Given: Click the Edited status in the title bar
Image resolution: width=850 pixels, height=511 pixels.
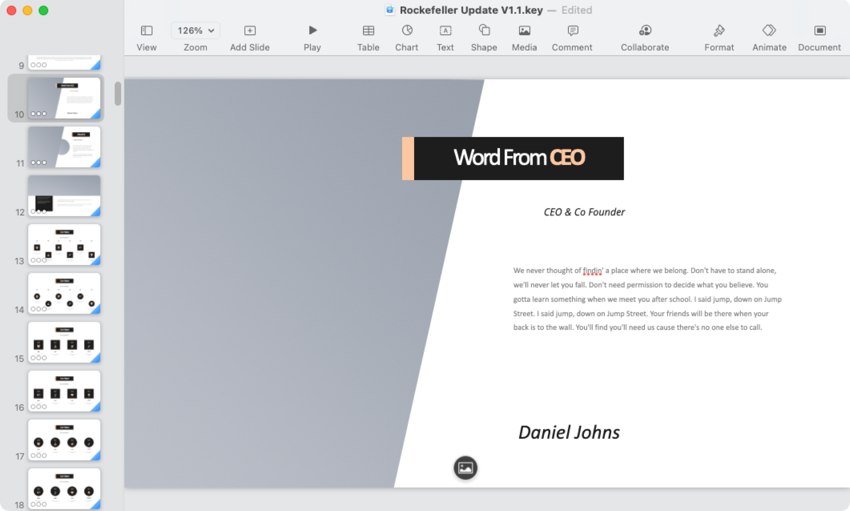Looking at the screenshot, I should [577, 10].
